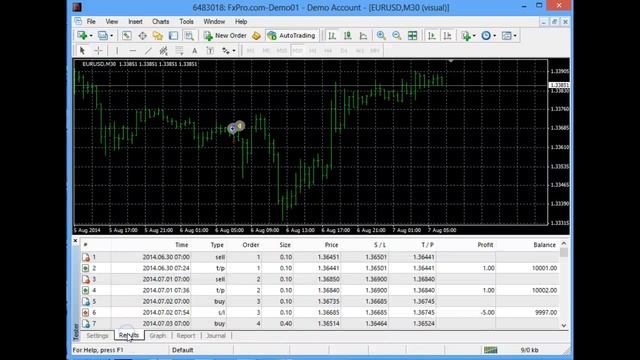Expand the Arrows drawing objects dropdown
This screenshot has height=360, width=640.
pos(233,51)
